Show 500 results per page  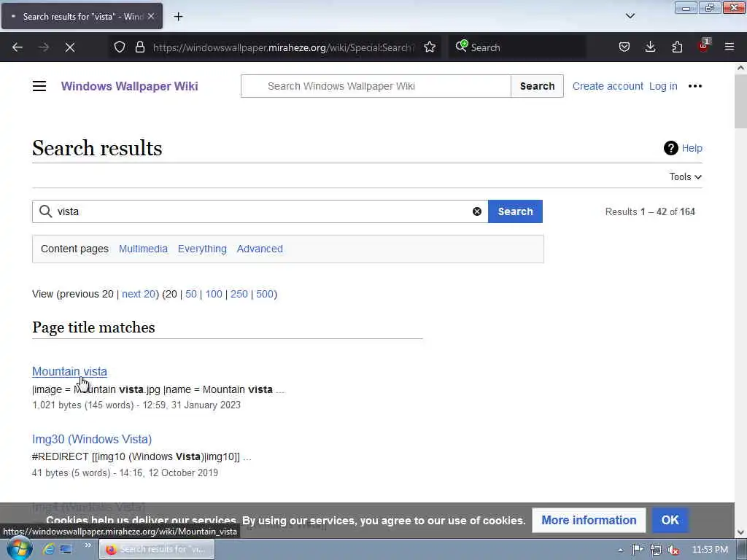pyautogui.click(x=264, y=294)
